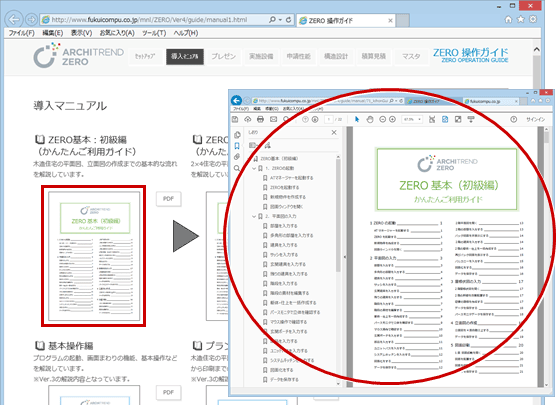Open the 編集(E) menu in main window
This screenshot has height=405, width=558.
point(53,33)
